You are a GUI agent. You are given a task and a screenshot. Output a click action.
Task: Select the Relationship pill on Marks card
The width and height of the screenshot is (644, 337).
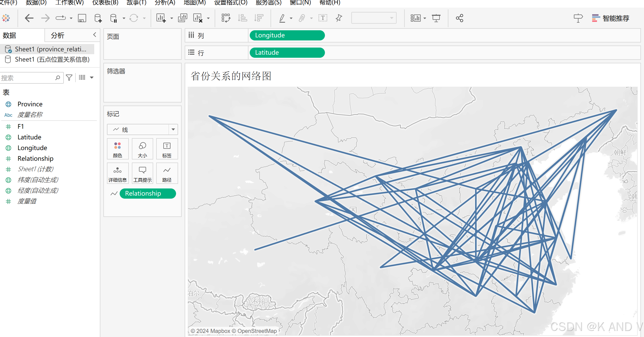[x=148, y=194]
